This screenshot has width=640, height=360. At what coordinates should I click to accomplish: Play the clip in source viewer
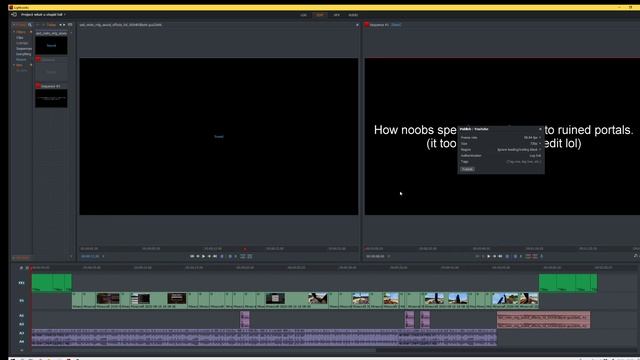coord(204,256)
